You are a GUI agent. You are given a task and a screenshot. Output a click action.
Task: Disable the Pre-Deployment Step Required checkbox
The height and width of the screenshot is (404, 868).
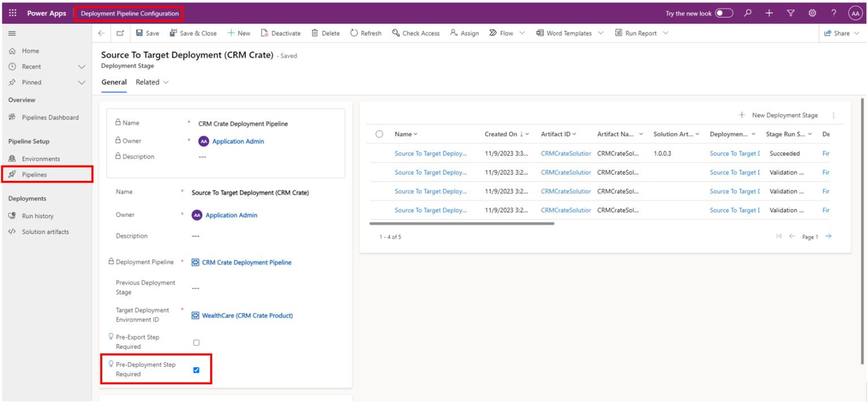[196, 370]
